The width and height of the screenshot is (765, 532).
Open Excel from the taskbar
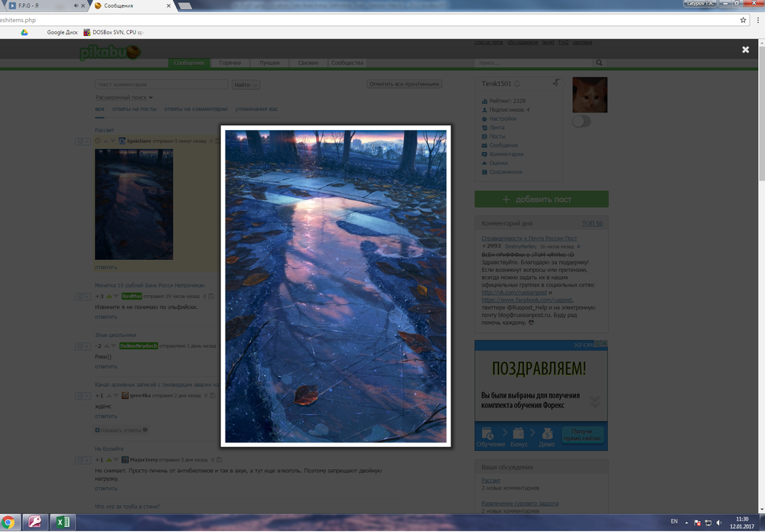(x=63, y=522)
